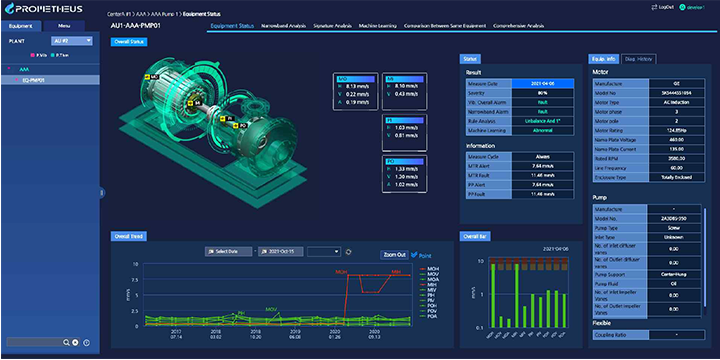Toggle the POH series in the trend legend
Viewport: 720px width, 360px height.
429,306
